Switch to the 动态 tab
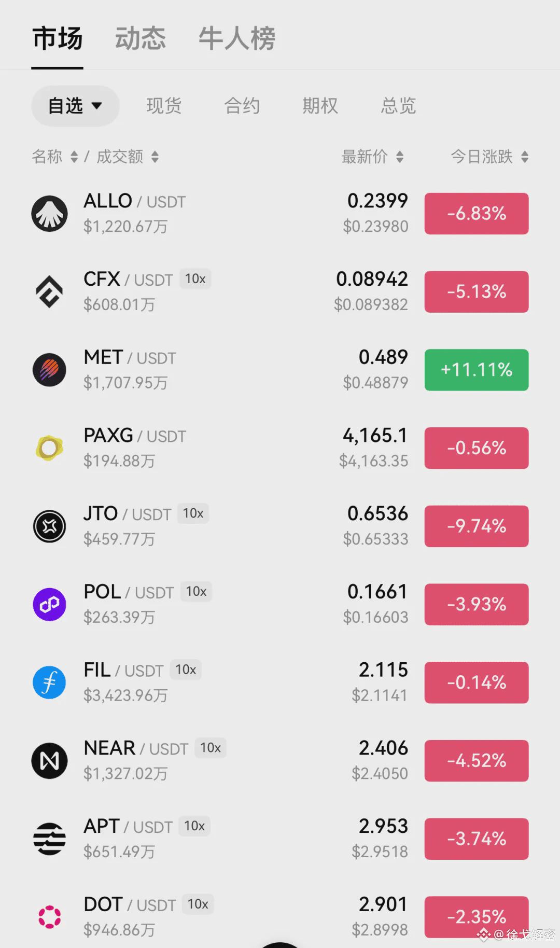Screen dimensions: 560x948 click(x=140, y=39)
